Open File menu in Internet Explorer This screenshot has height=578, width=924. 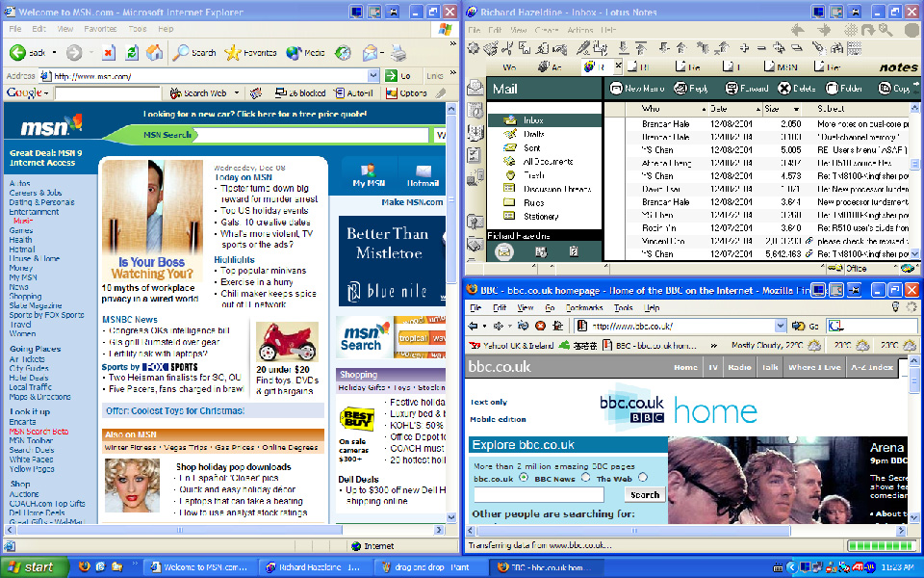coord(14,29)
